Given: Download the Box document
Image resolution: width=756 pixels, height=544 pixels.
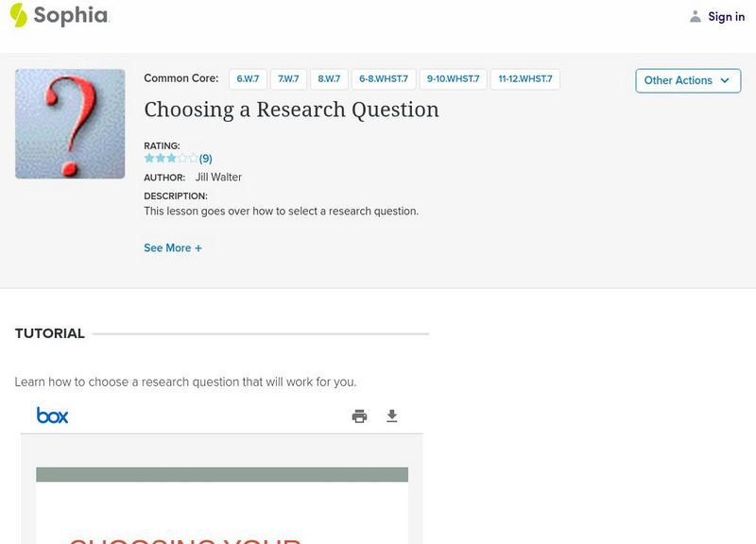Looking at the screenshot, I should pyautogui.click(x=392, y=416).
